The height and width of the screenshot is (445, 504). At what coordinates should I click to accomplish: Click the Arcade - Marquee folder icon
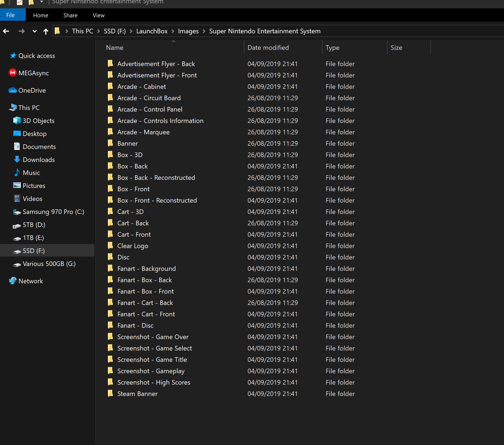[110, 132]
